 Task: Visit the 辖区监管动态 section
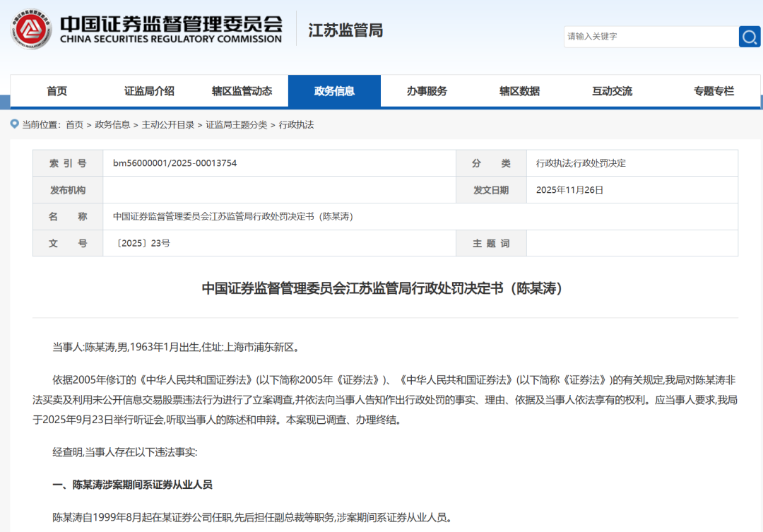coord(242,90)
